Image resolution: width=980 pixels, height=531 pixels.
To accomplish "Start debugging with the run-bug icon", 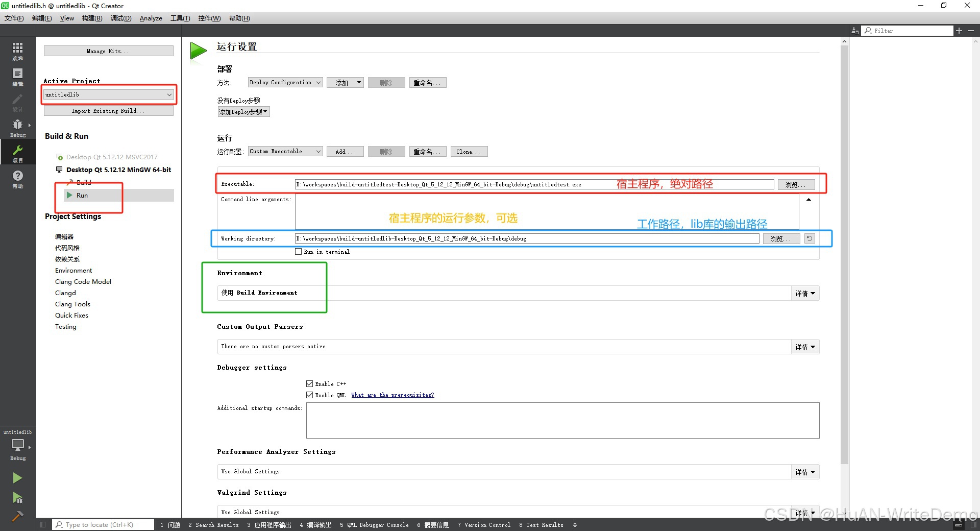I will click(17, 498).
